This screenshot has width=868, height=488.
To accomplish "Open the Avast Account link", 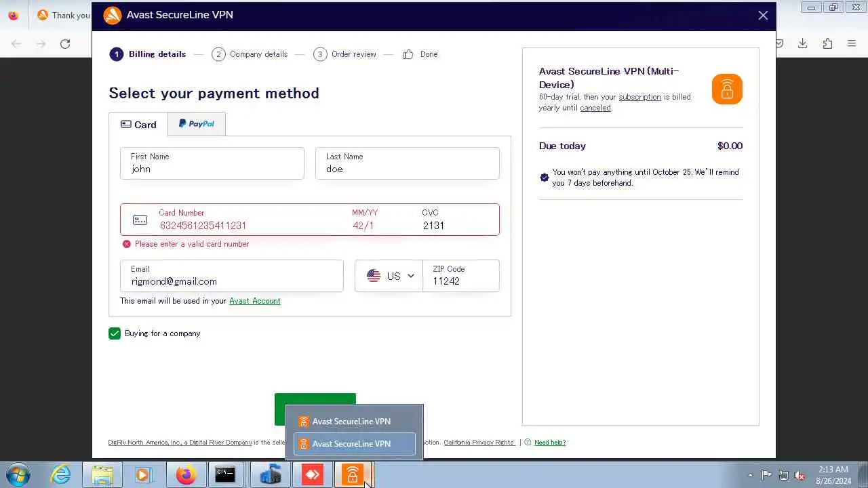I will pos(255,301).
